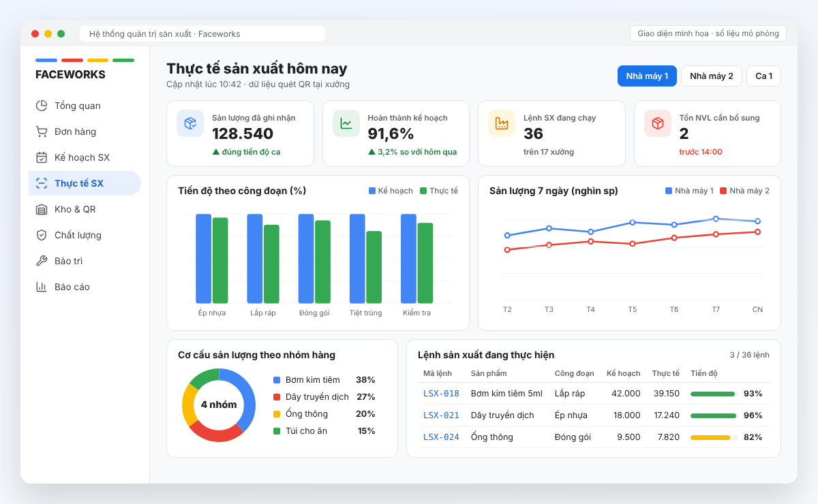Open Tổng quan pie chart icon
Viewport: 818px width, 504px height.
(42, 106)
